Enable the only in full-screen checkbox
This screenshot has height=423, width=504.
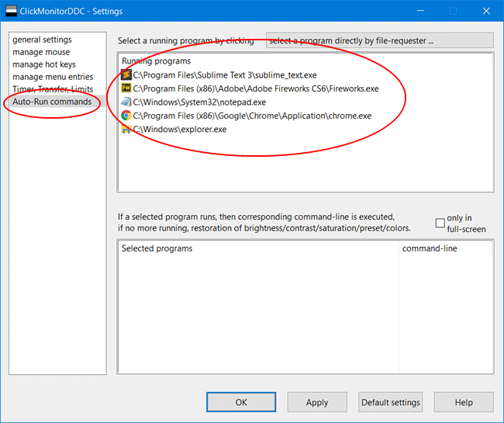pos(440,224)
